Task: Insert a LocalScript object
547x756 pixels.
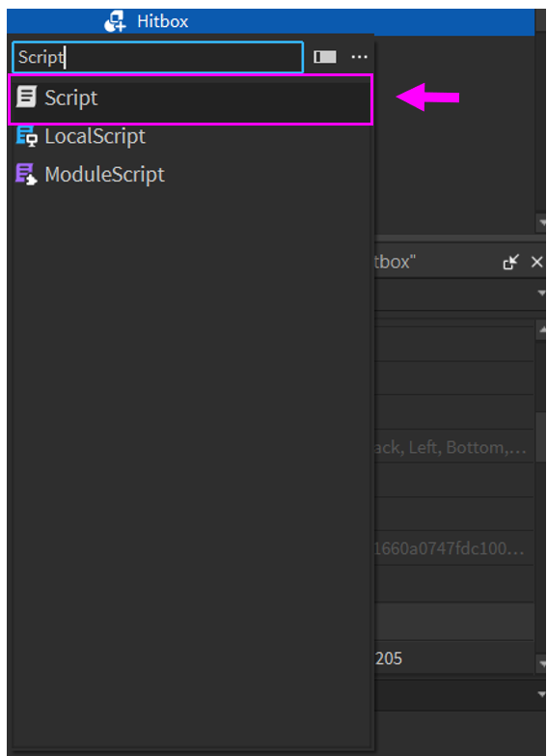Action: 191,136
